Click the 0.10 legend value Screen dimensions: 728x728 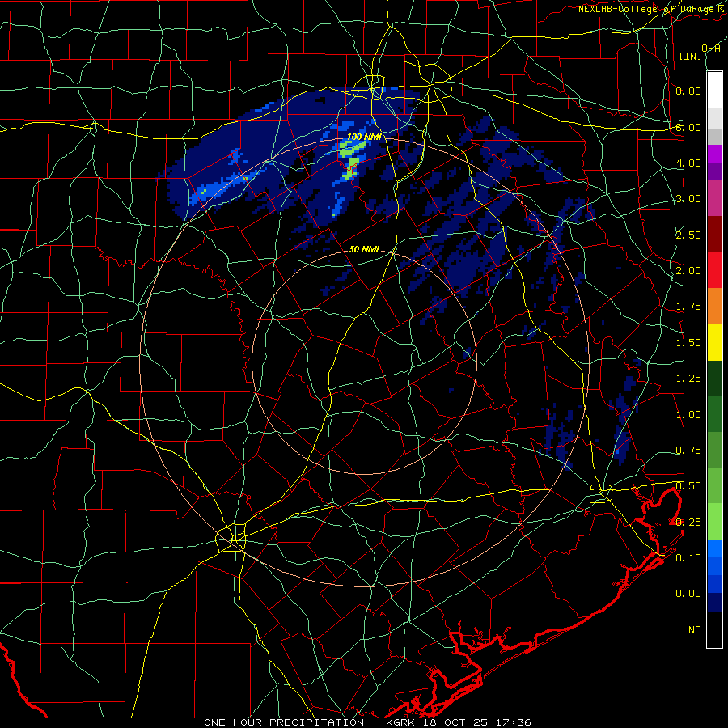point(688,557)
